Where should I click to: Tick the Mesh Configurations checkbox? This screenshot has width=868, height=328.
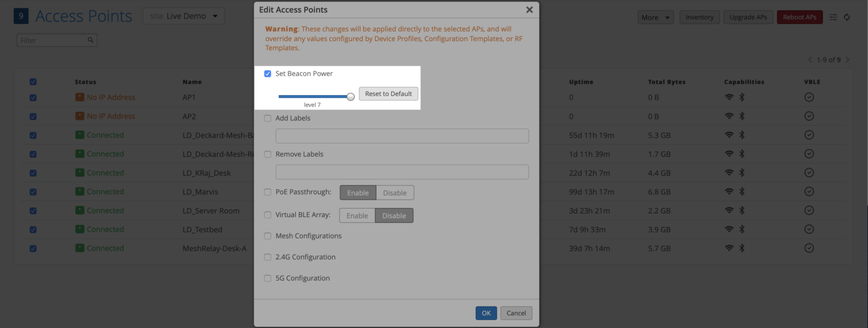tap(268, 236)
